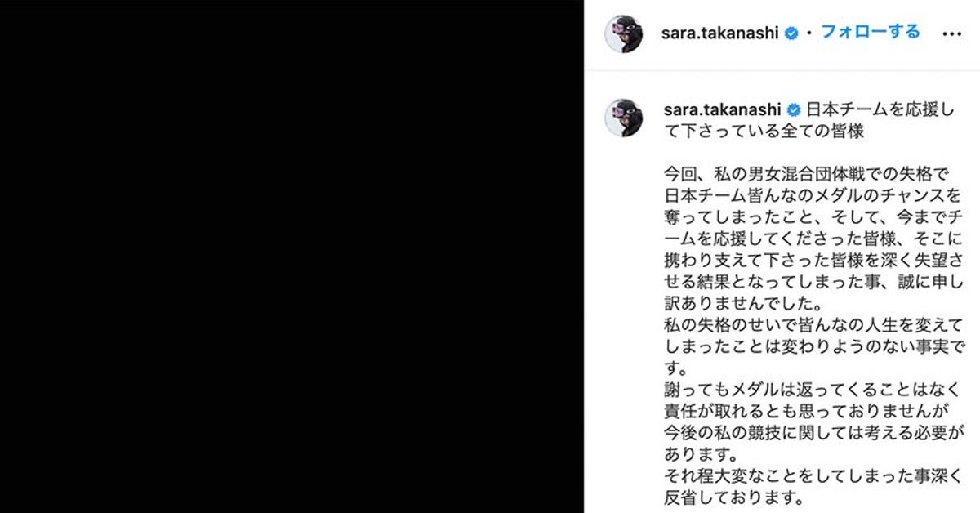Click the caption's profile avatar picture

click(x=623, y=118)
